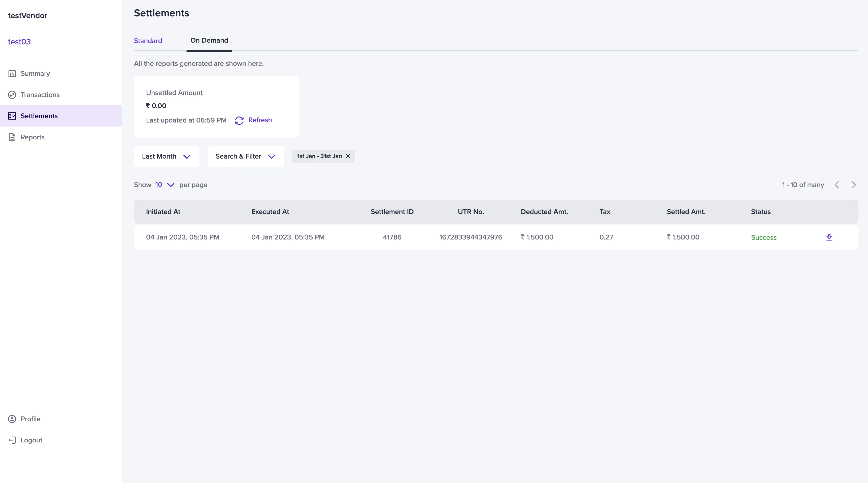Go to next page of settlements
This screenshot has height=483, width=868.
pyautogui.click(x=853, y=185)
